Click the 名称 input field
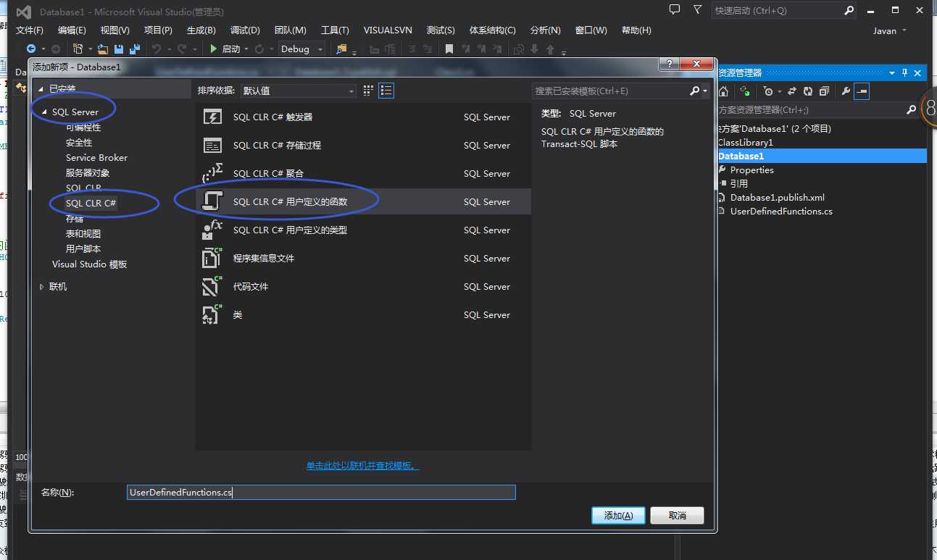Image resolution: width=937 pixels, height=560 pixels. (x=321, y=493)
